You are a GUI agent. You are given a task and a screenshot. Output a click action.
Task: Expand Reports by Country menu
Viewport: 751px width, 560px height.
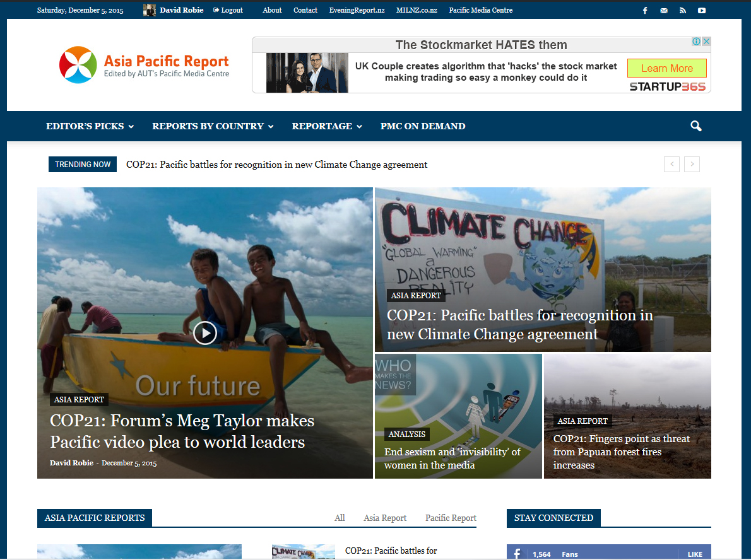[213, 126]
